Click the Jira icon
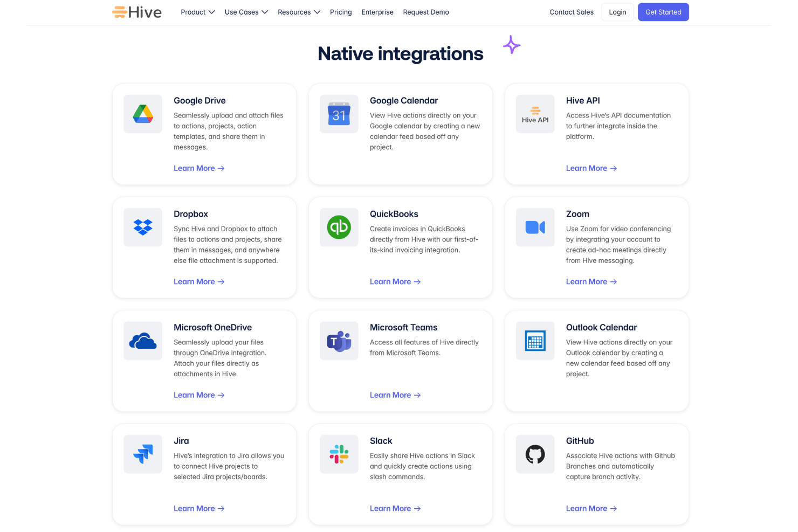 pos(143,454)
